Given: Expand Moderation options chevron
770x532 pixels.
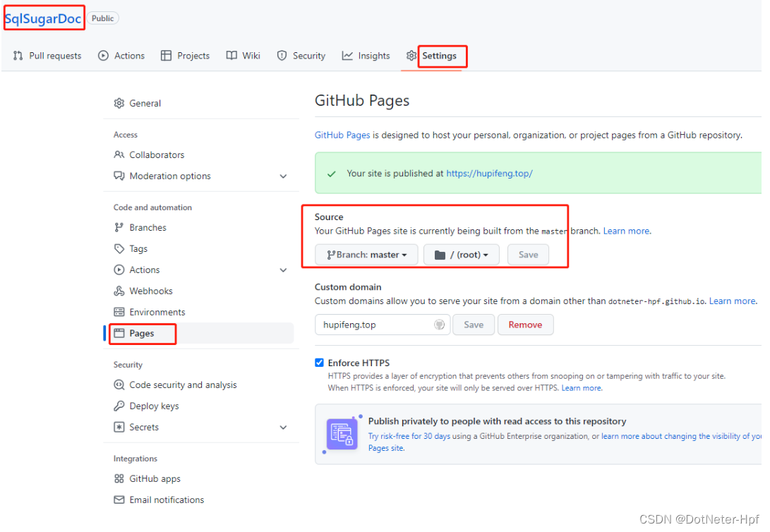Looking at the screenshot, I should pos(283,176).
